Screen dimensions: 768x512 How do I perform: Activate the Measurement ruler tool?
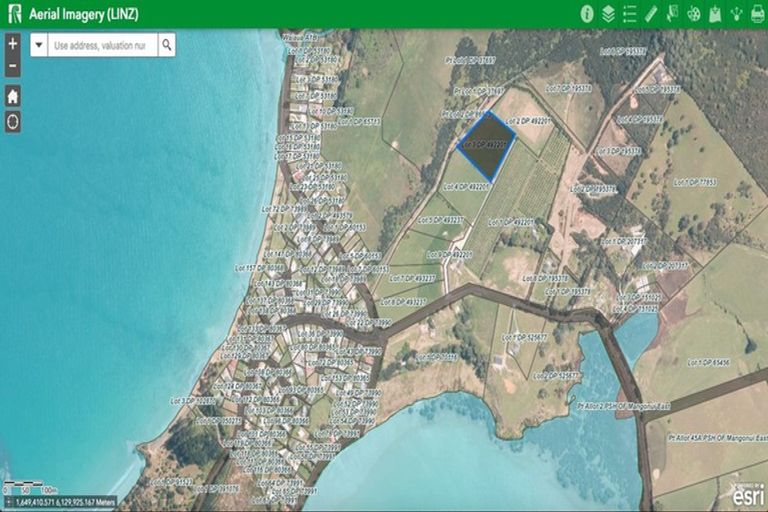(651, 14)
